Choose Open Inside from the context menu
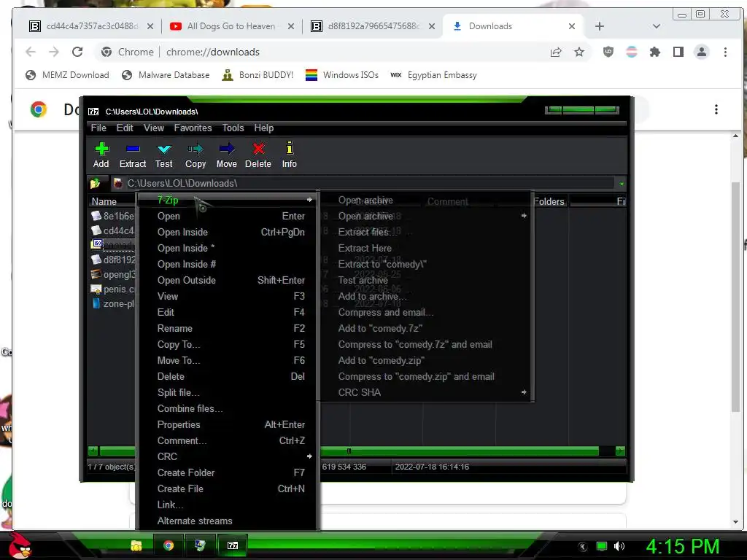This screenshot has width=747, height=560. pos(182,232)
